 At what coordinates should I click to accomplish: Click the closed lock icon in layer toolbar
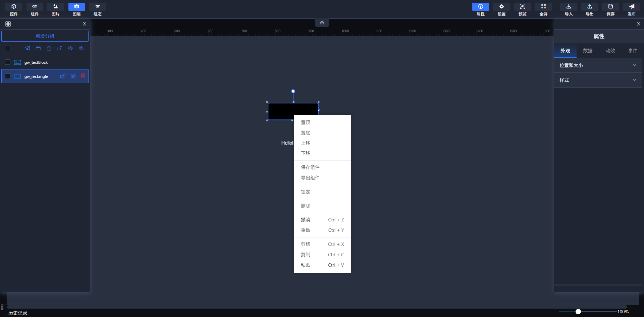pos(49,48)
